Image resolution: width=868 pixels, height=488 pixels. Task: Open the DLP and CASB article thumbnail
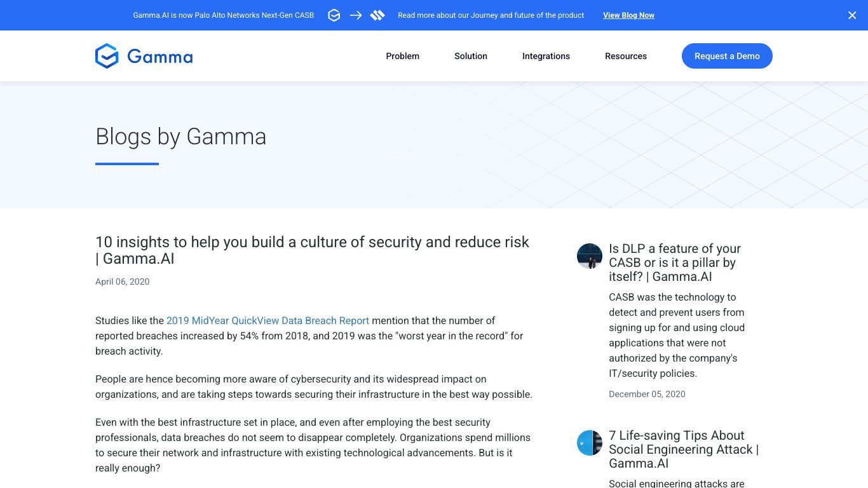coord(590,256)
